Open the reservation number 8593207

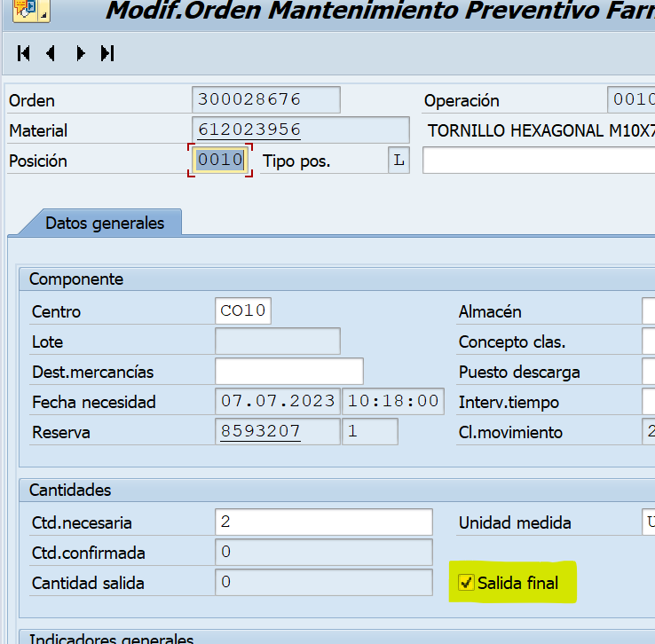[x=261, y=432]
